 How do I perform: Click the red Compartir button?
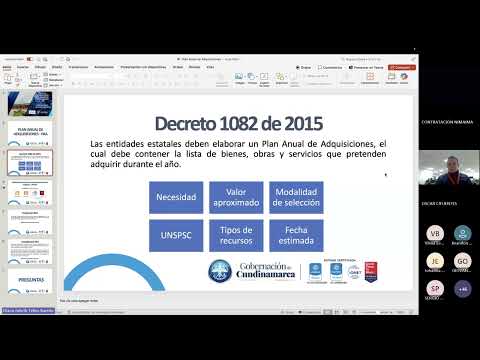pyautogui.click(x=402, y=67)
